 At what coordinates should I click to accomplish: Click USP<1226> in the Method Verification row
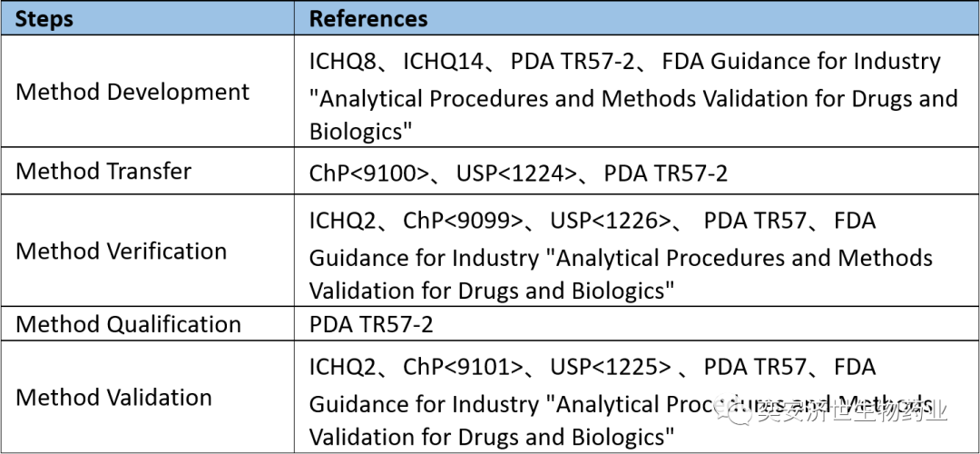[611, 221]
